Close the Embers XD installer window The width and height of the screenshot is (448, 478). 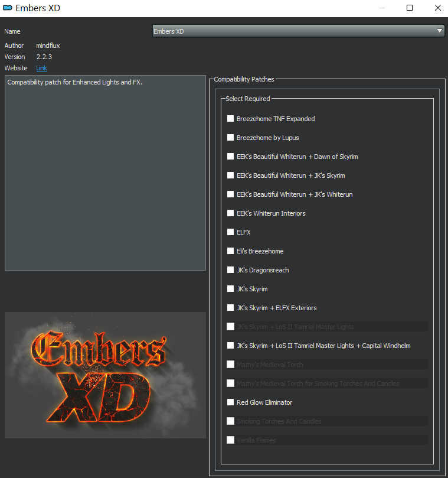coord(437,8)
